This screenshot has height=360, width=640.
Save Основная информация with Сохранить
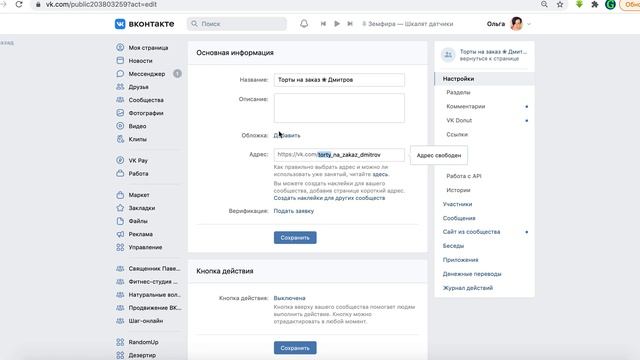(x=295, y=238)
